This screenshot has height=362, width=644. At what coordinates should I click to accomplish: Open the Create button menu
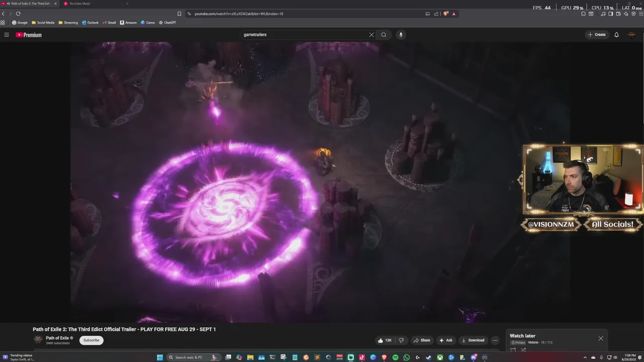(x=597, y=35)
